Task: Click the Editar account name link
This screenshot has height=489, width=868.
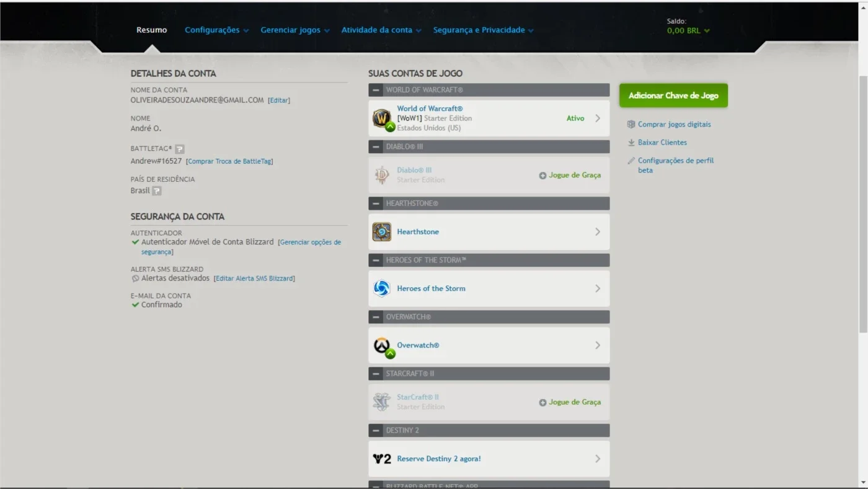Action: [x=279, y=101]
